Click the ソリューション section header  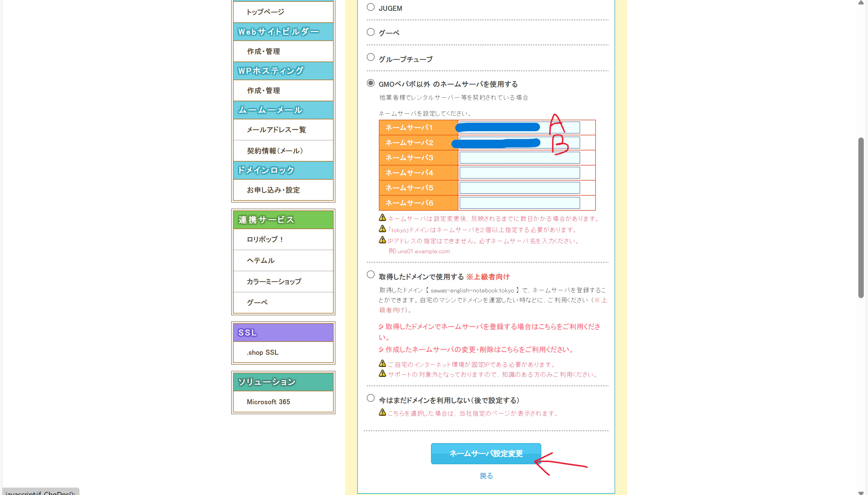tap(283, 382)
